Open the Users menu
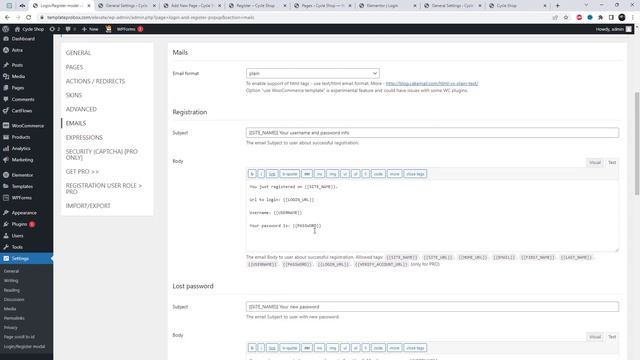Screen dimensions: 640x360 point(17,236)
